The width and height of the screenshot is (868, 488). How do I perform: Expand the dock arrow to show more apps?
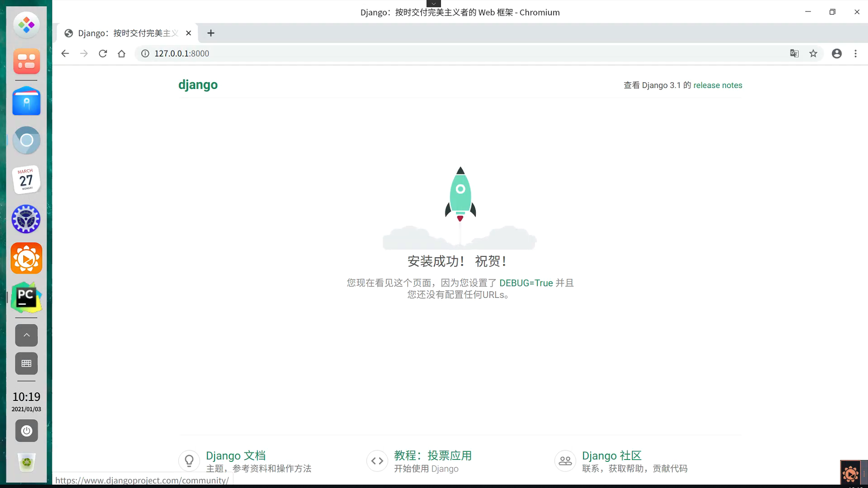coord(26,335)
